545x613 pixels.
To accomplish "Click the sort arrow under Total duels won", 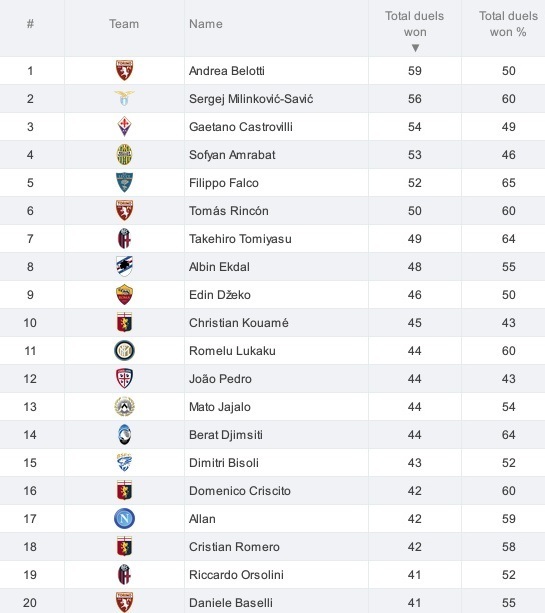I will pos(415,48).
